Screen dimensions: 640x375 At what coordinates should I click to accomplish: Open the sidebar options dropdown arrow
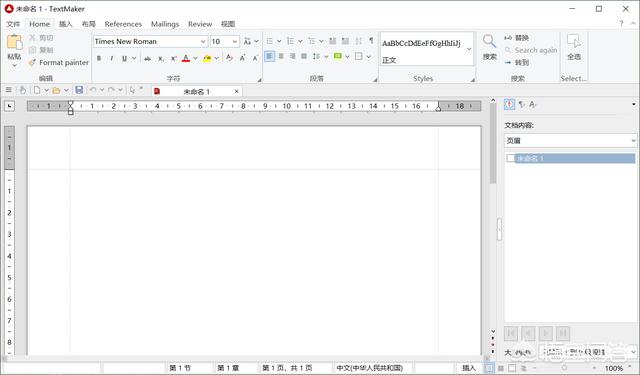pos(633,104)
